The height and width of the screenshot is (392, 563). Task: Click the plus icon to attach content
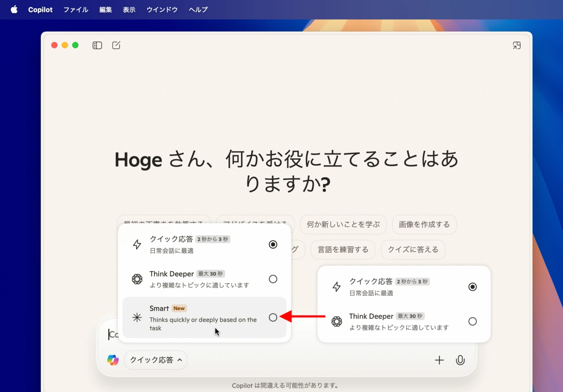point(439,360)
